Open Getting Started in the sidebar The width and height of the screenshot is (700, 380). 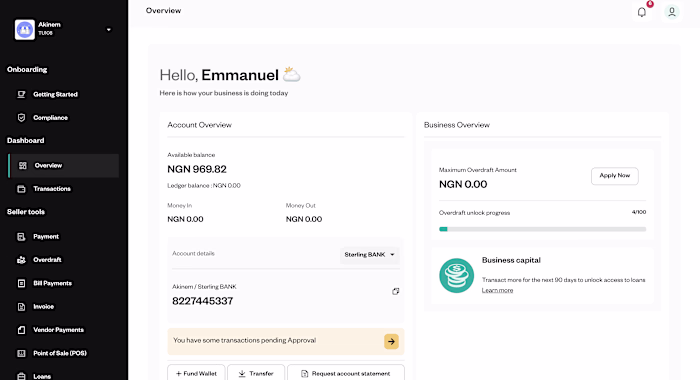(x=55, y=94)
